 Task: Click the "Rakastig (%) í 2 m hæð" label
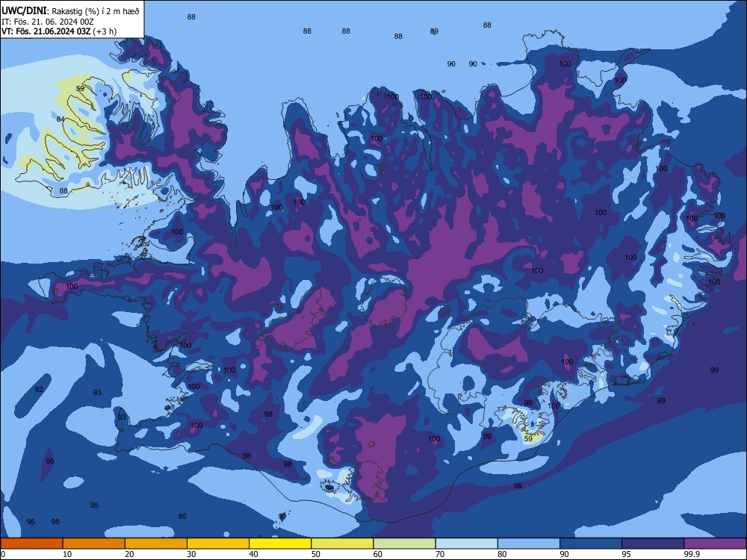(96, 11)
